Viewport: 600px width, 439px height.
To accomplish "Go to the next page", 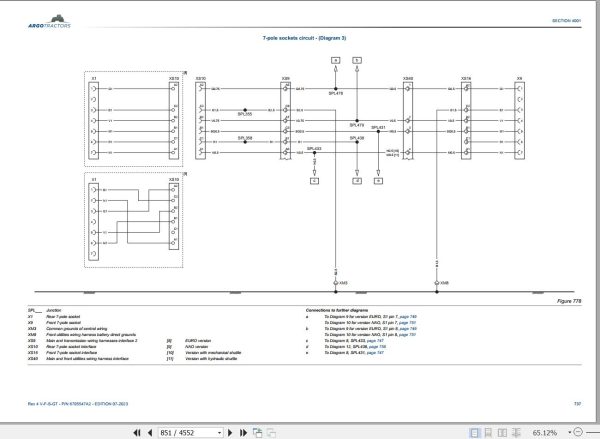I will pyautogui.click(x=230, y=432).
